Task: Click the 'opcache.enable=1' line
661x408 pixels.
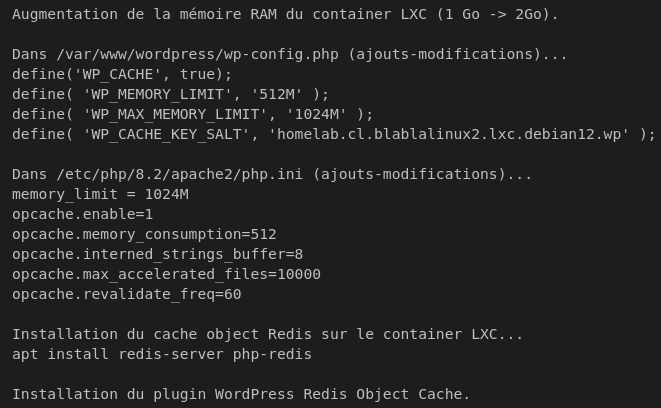Action: point(83,215)
